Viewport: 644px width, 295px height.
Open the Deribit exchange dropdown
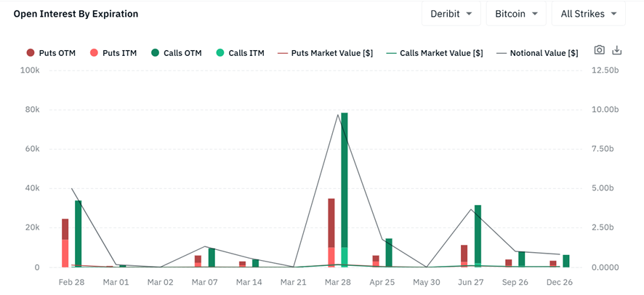(x=451, y=14)
